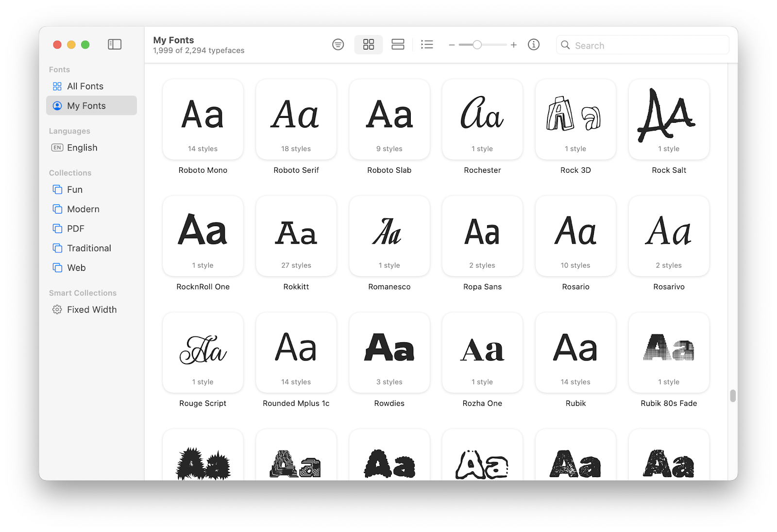This screenshot has width=777, height=532.
Task: Switch to grid view
Action: (x=369, y=45)
